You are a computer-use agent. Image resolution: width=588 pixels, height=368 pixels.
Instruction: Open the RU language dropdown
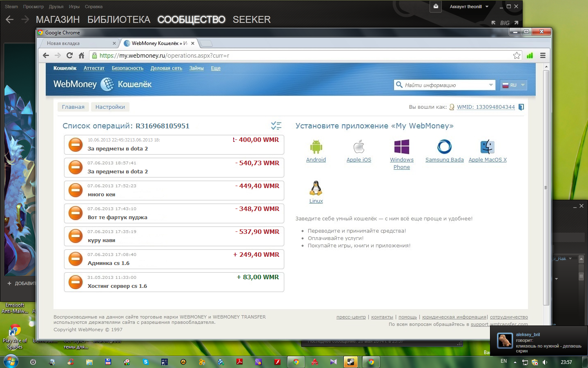[x=514, y=85]
